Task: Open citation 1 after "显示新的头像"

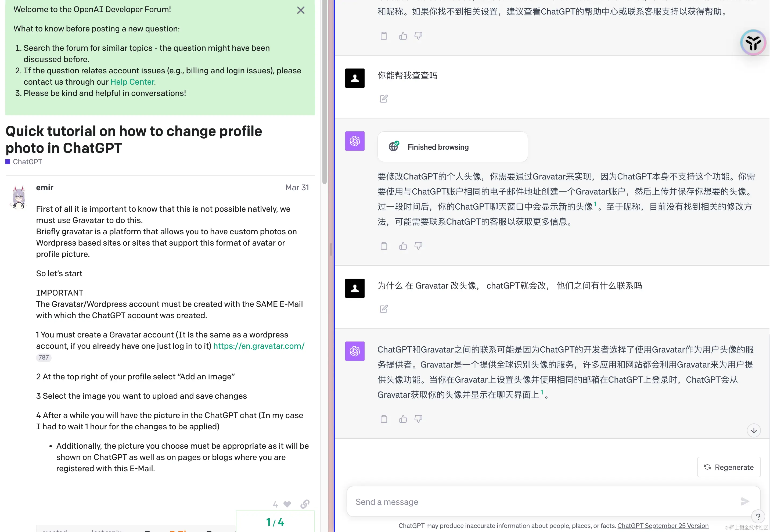Action: pos(595,204)
